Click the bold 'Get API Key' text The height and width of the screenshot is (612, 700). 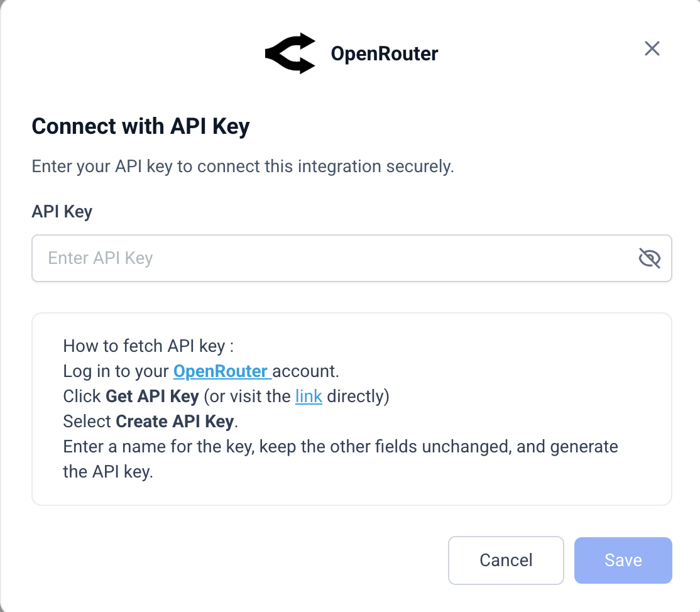click(x=152, y=396)
